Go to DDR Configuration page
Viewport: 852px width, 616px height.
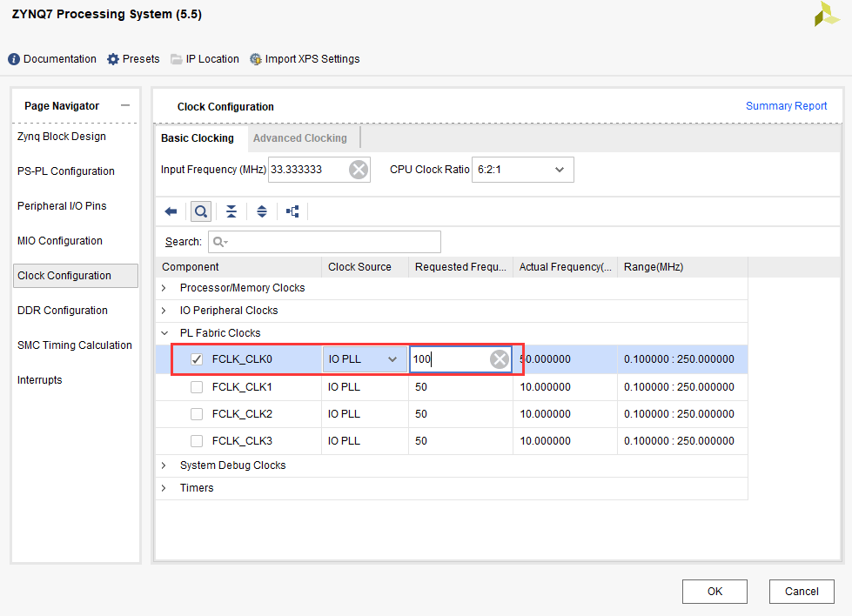[x=63, y=310]
